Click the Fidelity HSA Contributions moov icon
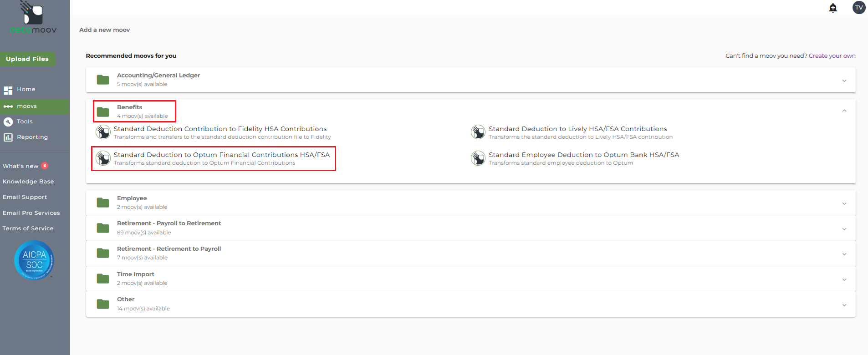868x355 pixels. [103, 132]
